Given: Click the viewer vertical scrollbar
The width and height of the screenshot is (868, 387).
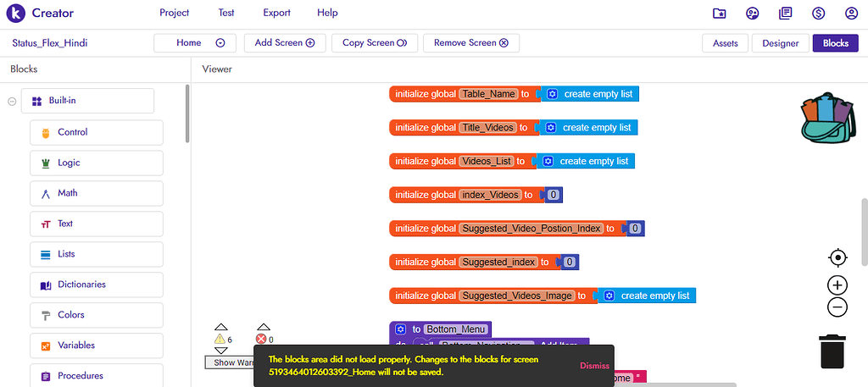Looking at the screenshot, I should 864,232.
